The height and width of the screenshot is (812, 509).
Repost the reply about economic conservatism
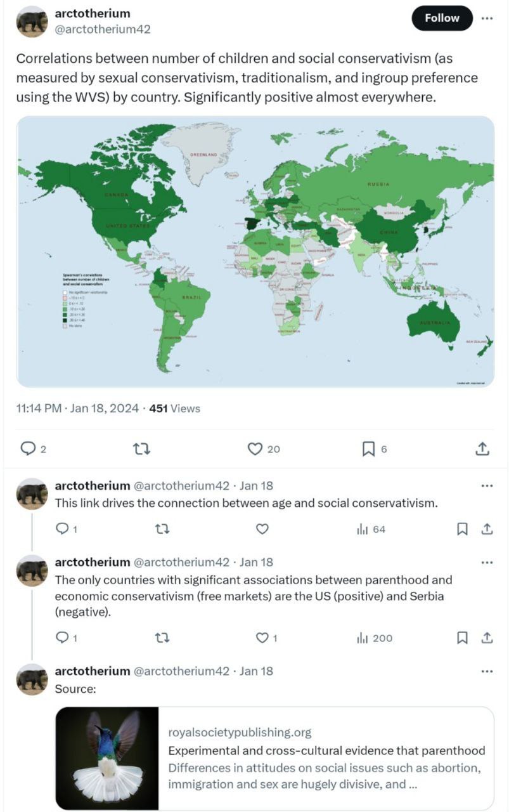click(162, 638)
